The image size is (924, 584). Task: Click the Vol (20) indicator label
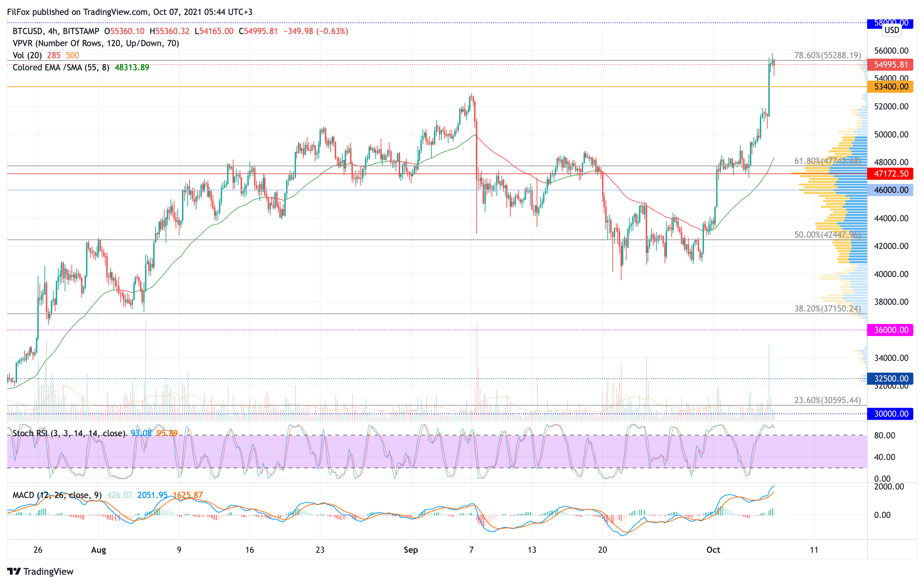click(x=27, y=55)
